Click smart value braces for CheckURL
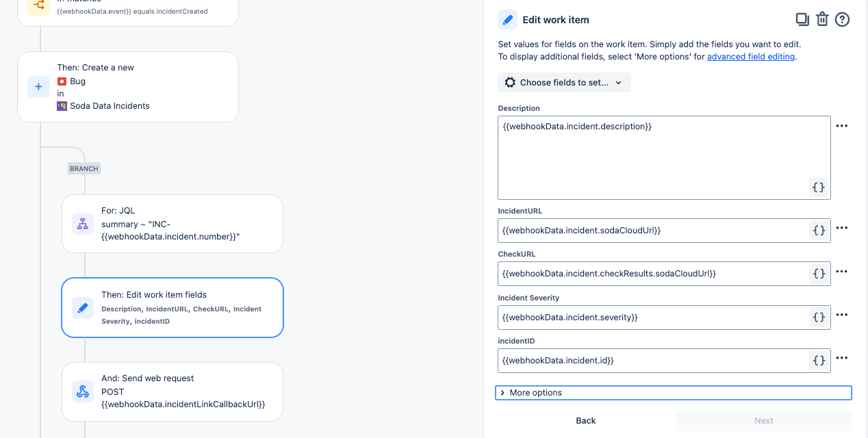This screenshot has width=868, height=438. (818, 274)
